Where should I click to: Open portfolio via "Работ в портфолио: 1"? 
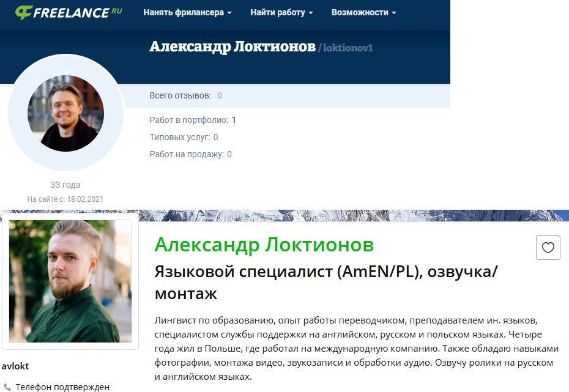[192, 120]
